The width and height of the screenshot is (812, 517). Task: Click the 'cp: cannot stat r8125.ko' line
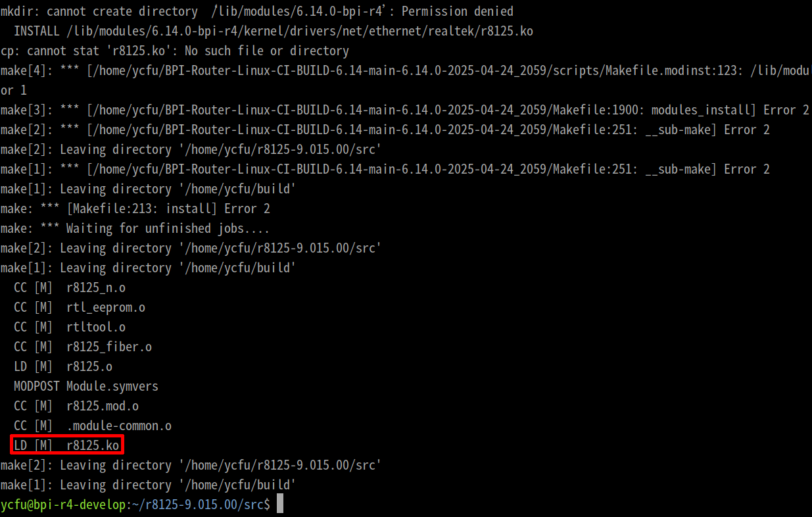175,51
